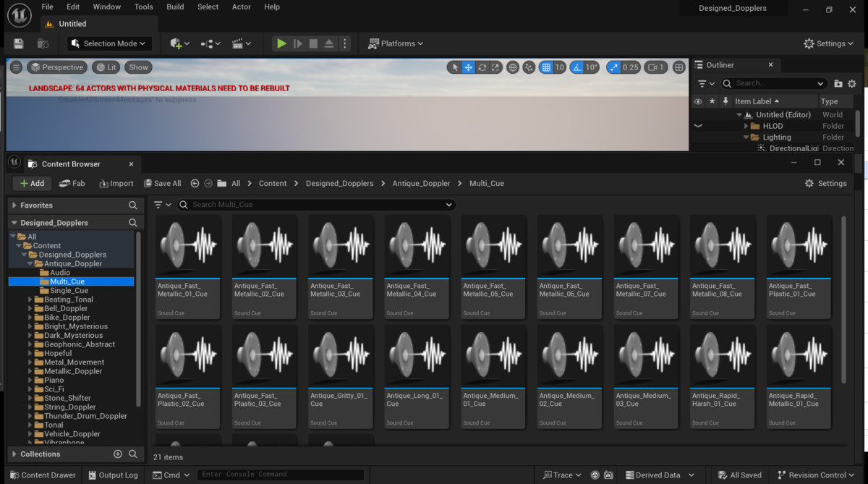
Task: Expand the Favorites section
Action: tap(14, 205)
